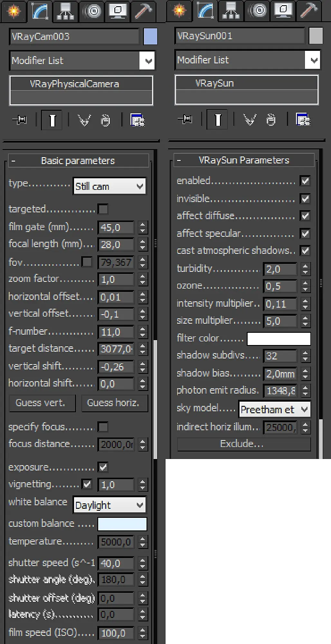Click the size multiplier value field

pos(280,321)
